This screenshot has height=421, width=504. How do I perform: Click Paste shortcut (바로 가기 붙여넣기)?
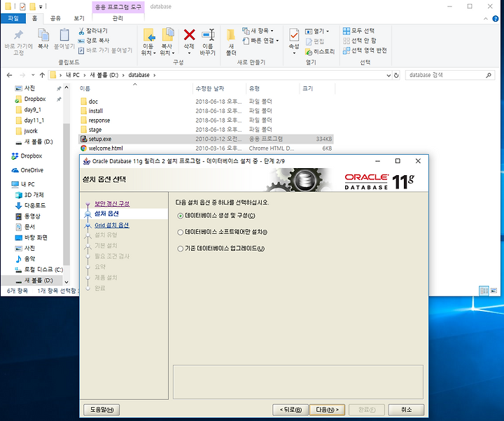[x=105, y=50]
